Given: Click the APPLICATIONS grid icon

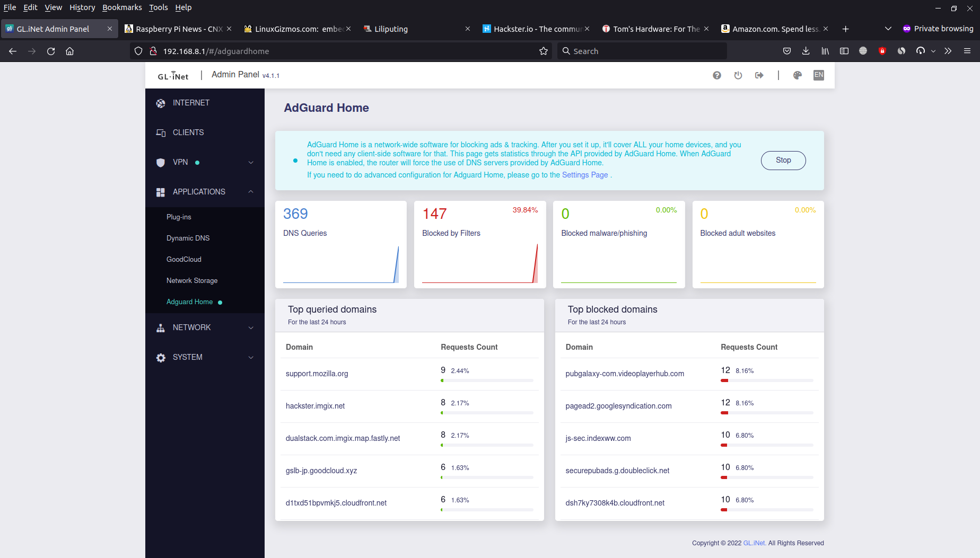Looking at the screenshot, I should 161,192.
